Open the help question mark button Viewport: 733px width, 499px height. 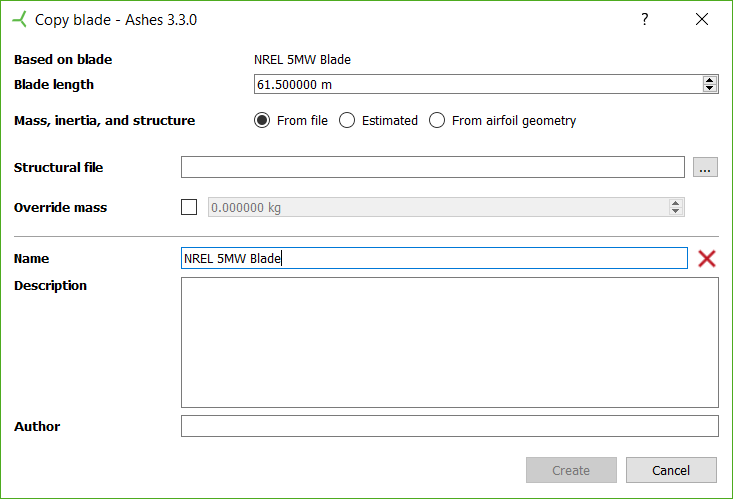pyautogui.click(x=645, y=19)
